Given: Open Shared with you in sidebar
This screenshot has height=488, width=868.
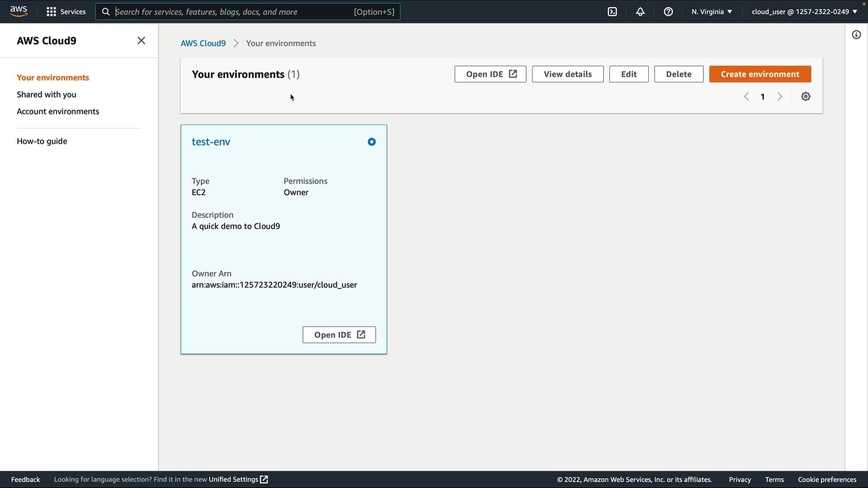Looking at the screenshot, I should click(47, 94).
